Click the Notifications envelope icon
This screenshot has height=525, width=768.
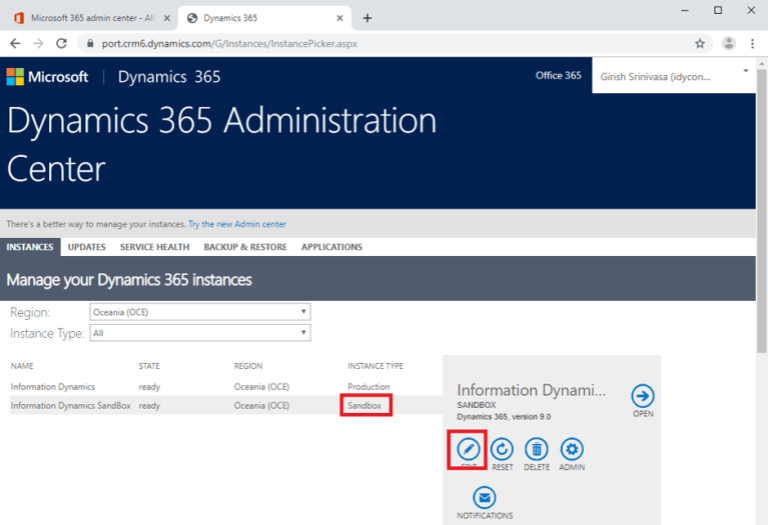(x=484, y=497)
